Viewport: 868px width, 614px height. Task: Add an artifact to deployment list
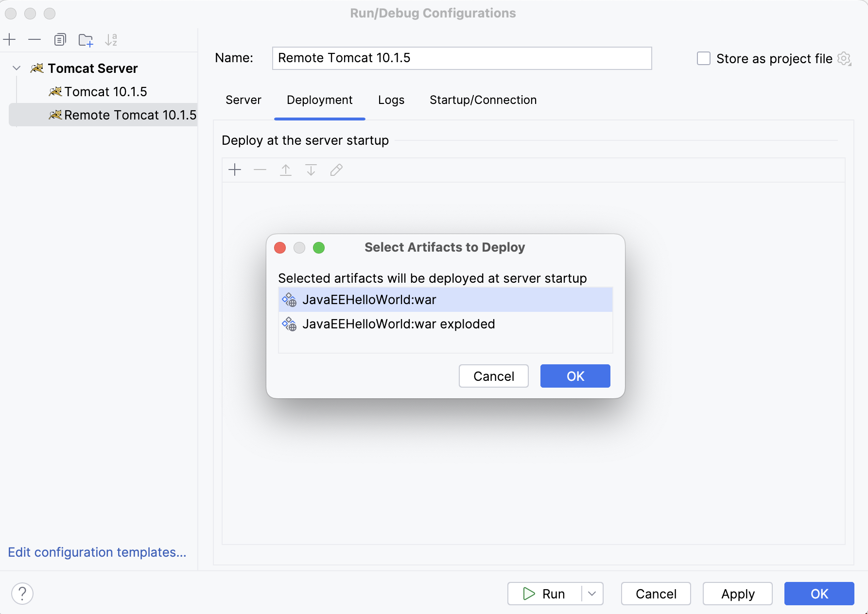coord(235,170)
